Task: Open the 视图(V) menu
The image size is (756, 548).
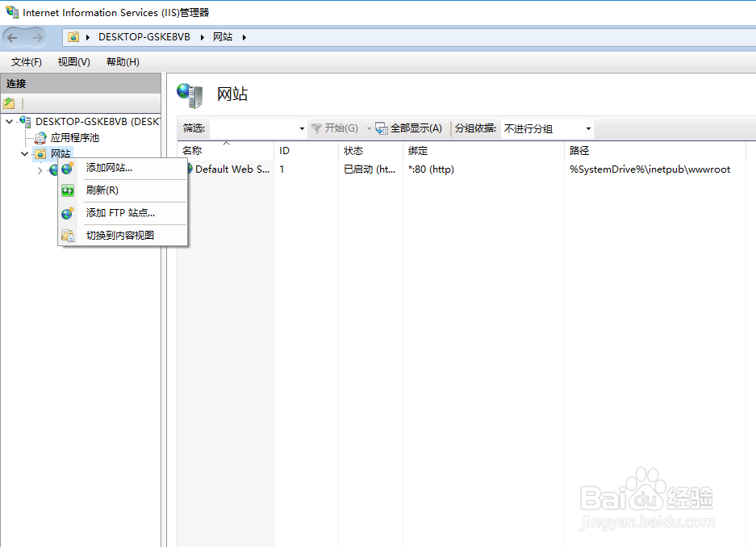Action: coord(73,62)
